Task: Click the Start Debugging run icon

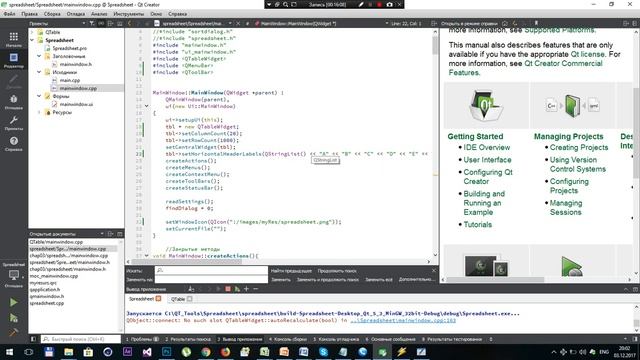Action: 13,318
